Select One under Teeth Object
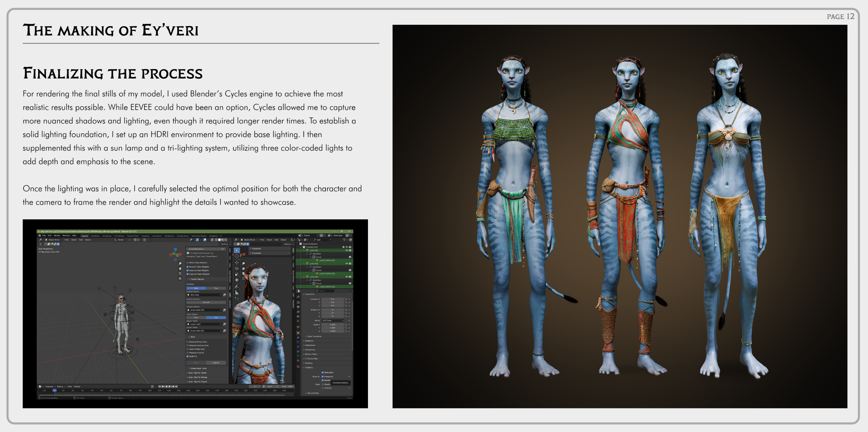The height and width of the screenshot is (432, 868). click(x=197, y=318)
